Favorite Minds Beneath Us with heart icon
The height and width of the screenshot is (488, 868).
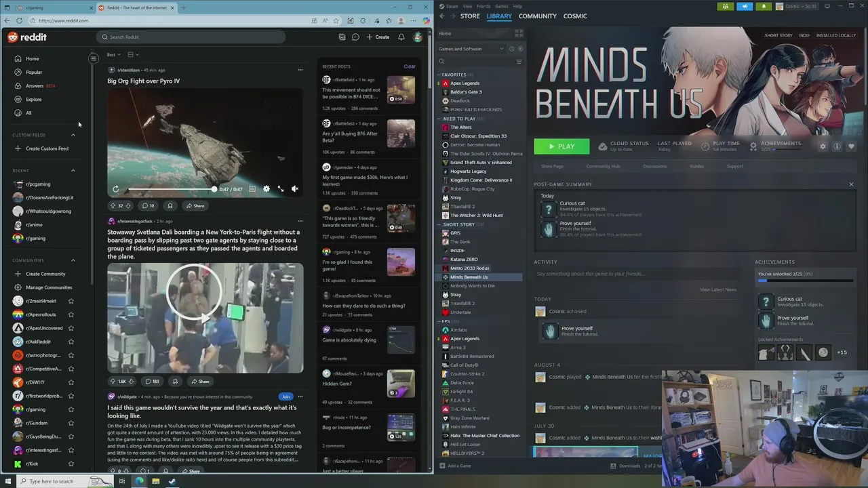click(851, 146)
